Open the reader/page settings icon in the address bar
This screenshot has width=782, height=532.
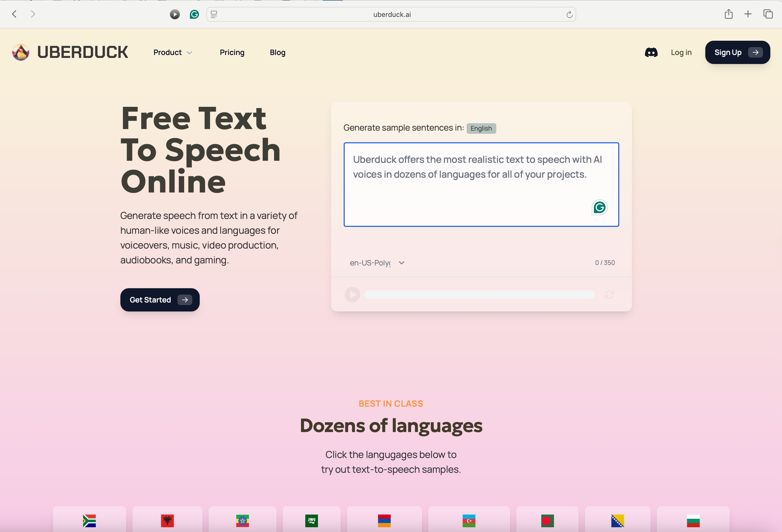[x=214, y=15]
